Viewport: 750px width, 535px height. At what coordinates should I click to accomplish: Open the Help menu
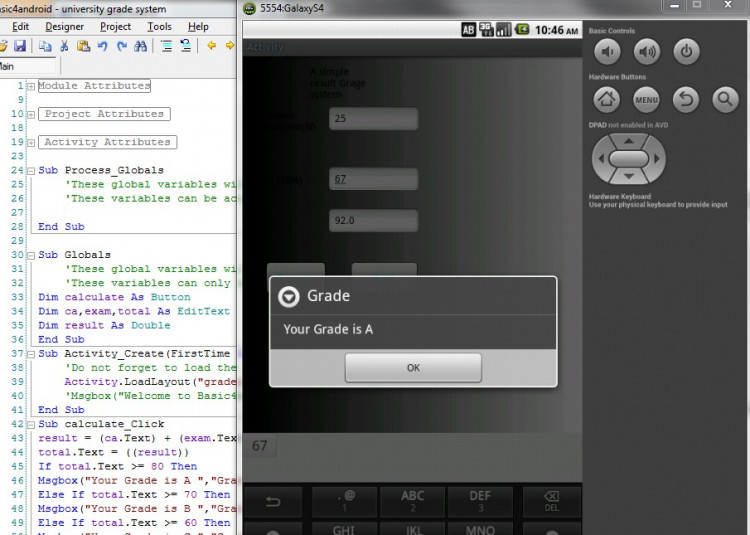click(198, 27)
